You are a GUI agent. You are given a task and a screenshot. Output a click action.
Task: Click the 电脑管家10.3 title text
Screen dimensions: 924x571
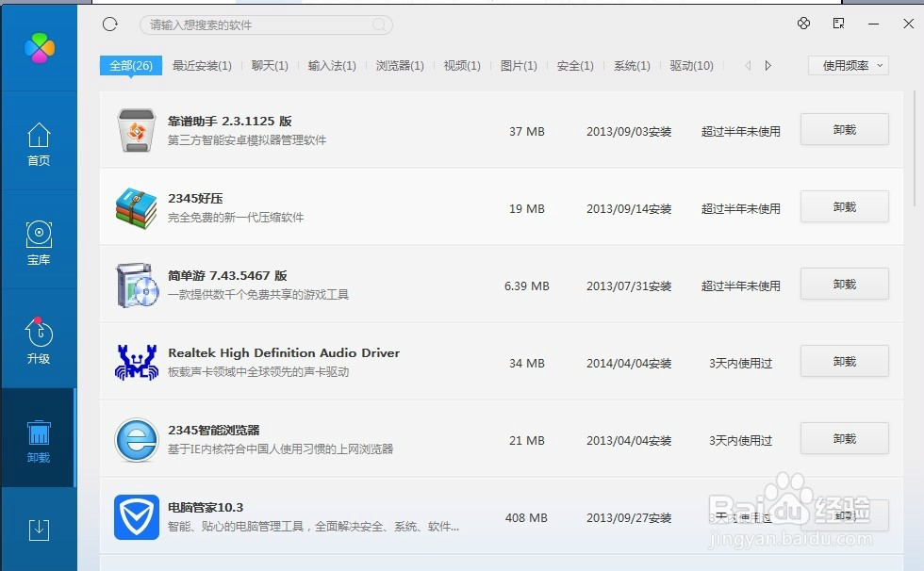click(206, 507)
